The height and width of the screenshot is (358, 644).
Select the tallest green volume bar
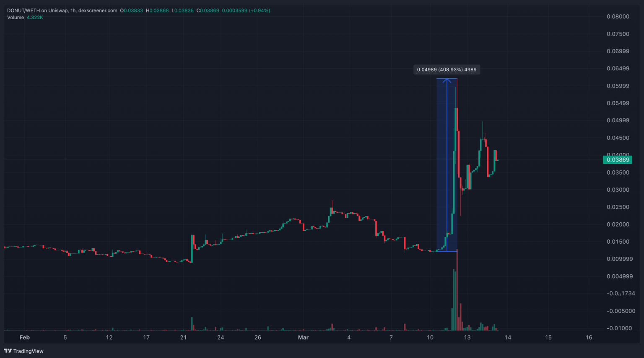454,299
